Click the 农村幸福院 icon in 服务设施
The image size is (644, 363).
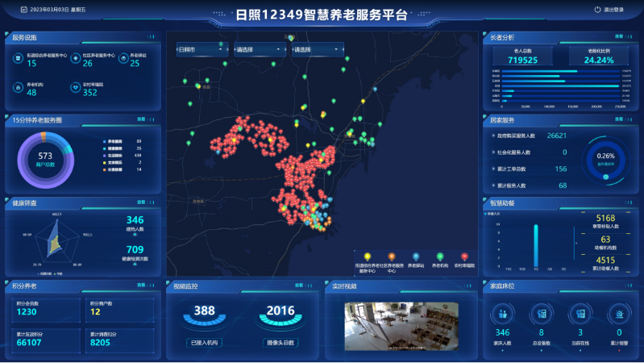point(74,87)
